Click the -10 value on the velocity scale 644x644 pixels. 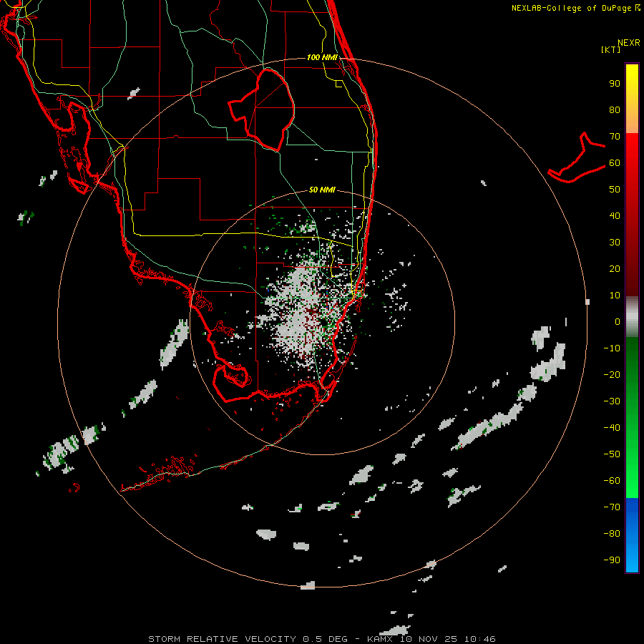point(612,348)
